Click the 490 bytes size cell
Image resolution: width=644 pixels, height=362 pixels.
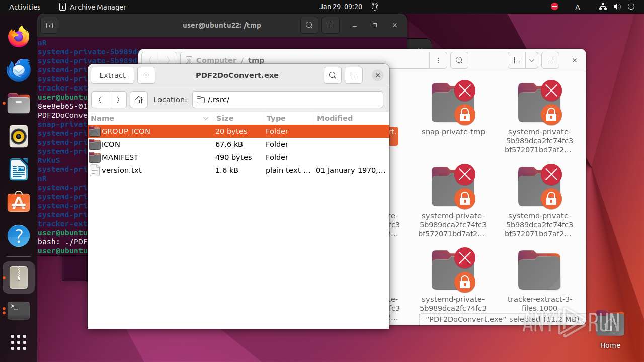click(x=233, y=157)
